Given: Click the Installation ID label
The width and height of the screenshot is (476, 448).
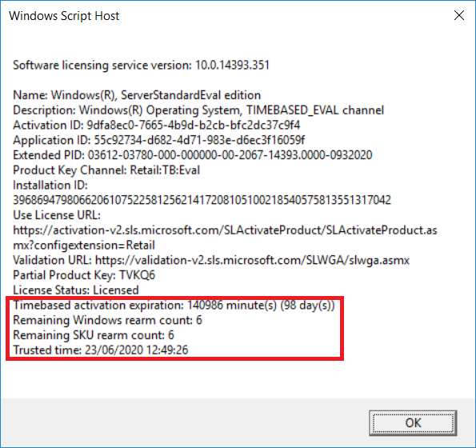Looking at the screenshot, I should [50, 185].
